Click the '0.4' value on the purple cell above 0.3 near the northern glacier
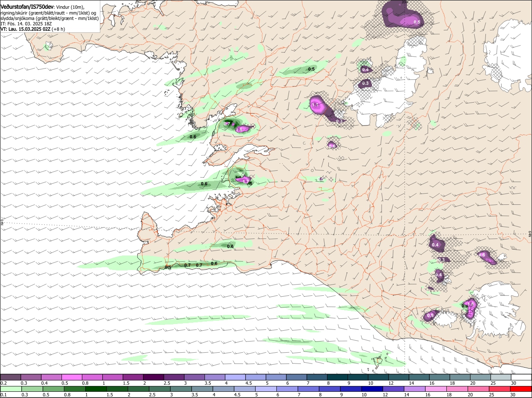The width and height of the screenshot is (532, 398). [x=365, y=69]
